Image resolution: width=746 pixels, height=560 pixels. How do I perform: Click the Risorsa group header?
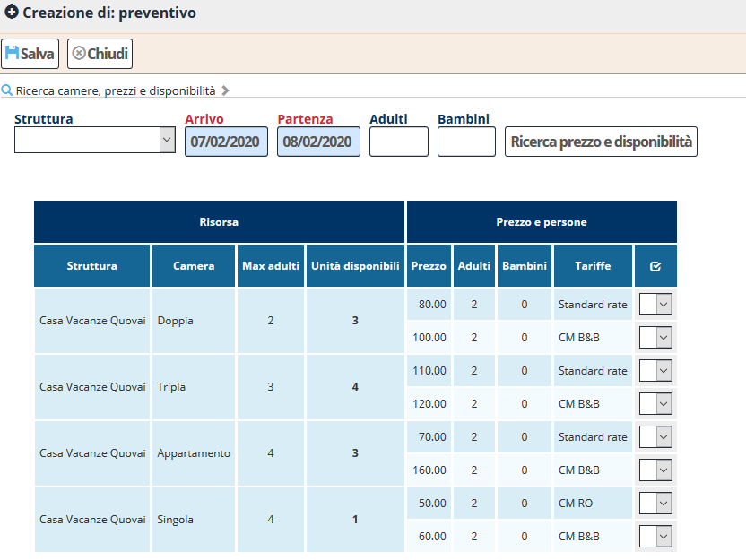click(x=219, y=222)
